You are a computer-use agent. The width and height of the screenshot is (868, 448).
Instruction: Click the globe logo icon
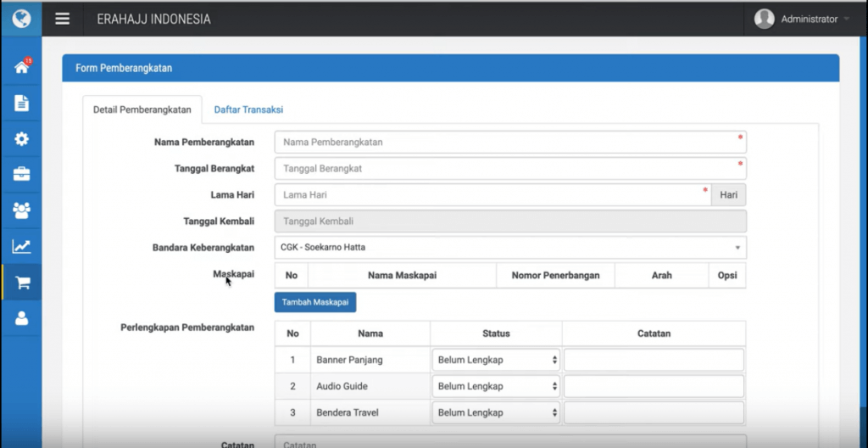tap(21, 18)
